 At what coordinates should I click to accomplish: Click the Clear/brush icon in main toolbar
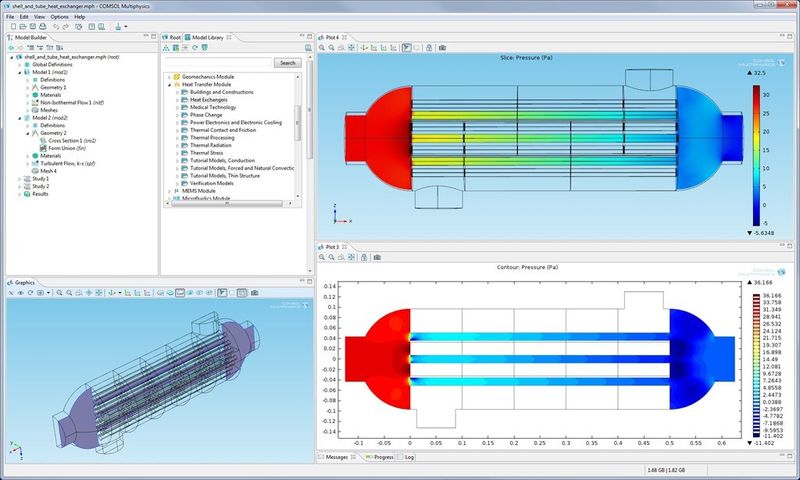(118, 27)
